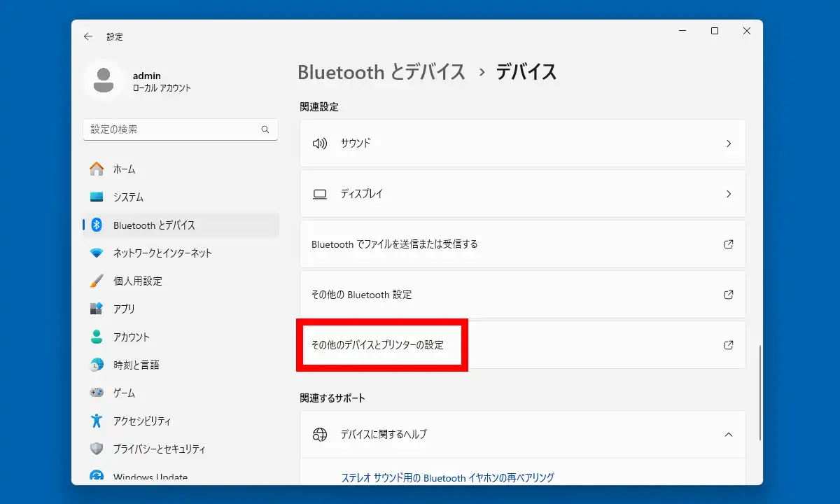840x504 pixels.
Task: Click the 関連設定 heading text
Action: [x=319, y=107]
